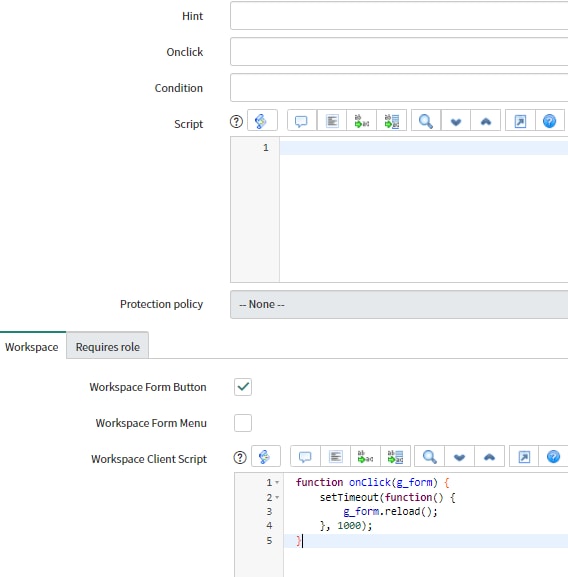
Task: Collapse code fold arrow on line 1
Action: pyautogui.click(x=277, y=482)
